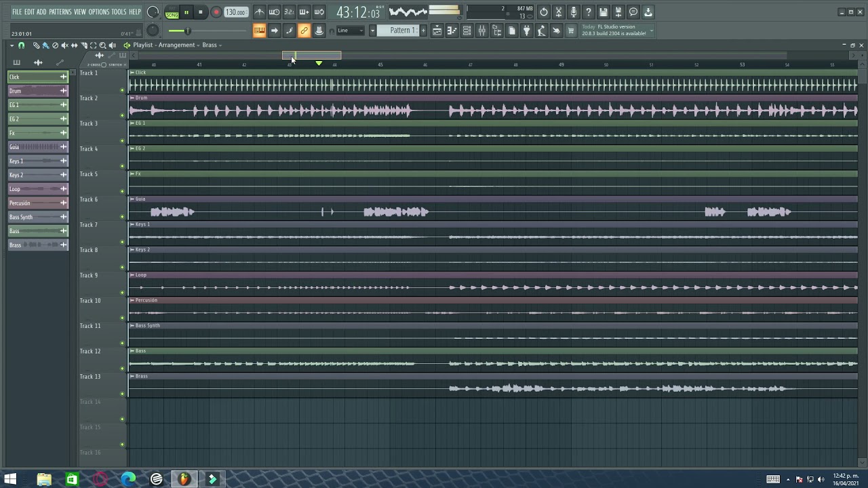Toggle the typing keyboard to piano icon
This screenshot has width=868, height=488.
click(x=259, y=30)
